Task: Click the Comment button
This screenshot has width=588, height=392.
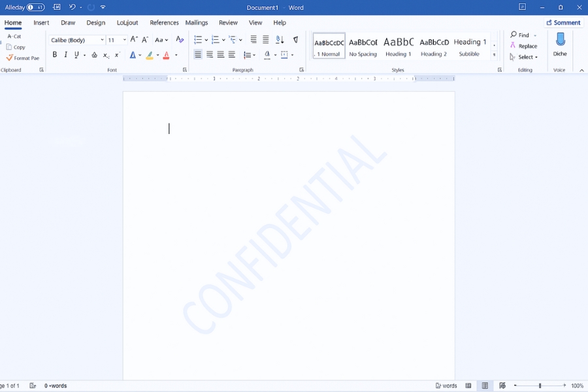Action: click(x=563, y=22)
